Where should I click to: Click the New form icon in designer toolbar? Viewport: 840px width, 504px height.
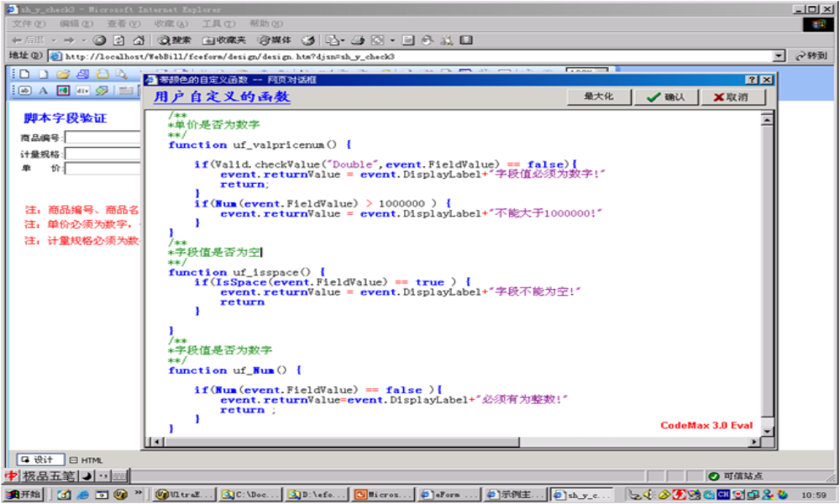24,75
